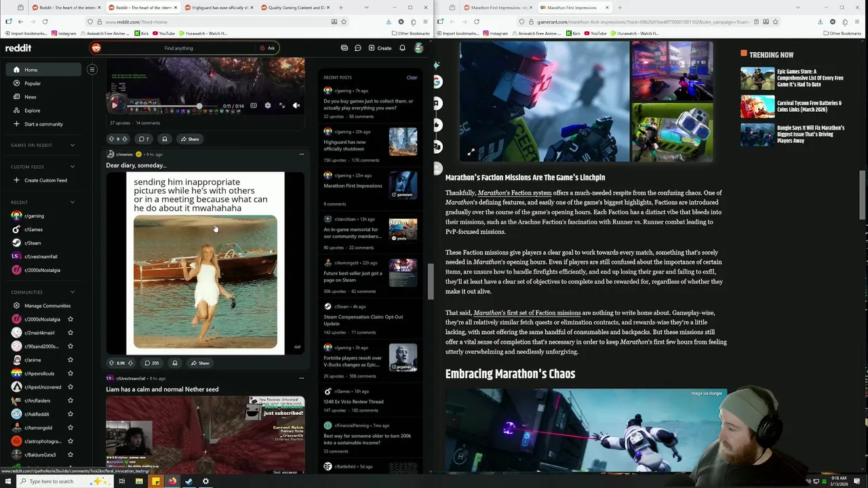Screen dimensions: 868x488
Task: Collapse Games on Reddit section
Action: coord(73,145)
